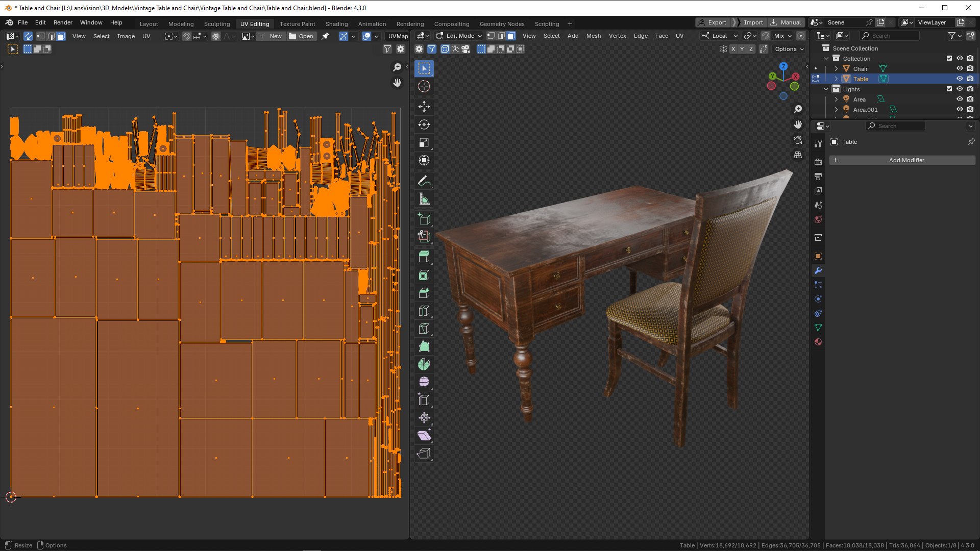Choose the Loop Cut tool
Viewport: 980px width, 551px height.
(x=424, y=311)
